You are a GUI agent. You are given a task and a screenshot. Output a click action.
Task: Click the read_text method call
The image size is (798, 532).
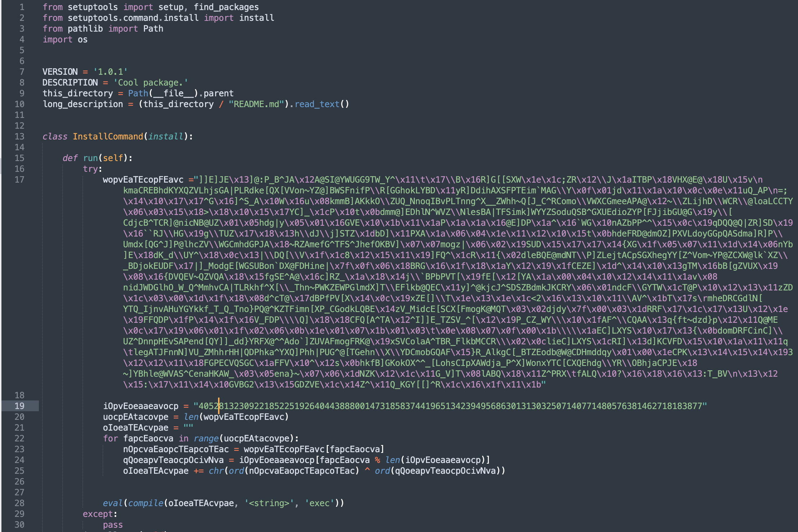(317, 104)
